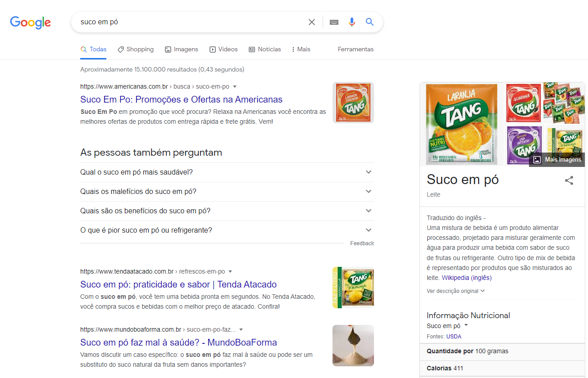Open dropdown arrow next to americanas URL
Viewport: 588px width, 378px height.
(x=235, y=86)
